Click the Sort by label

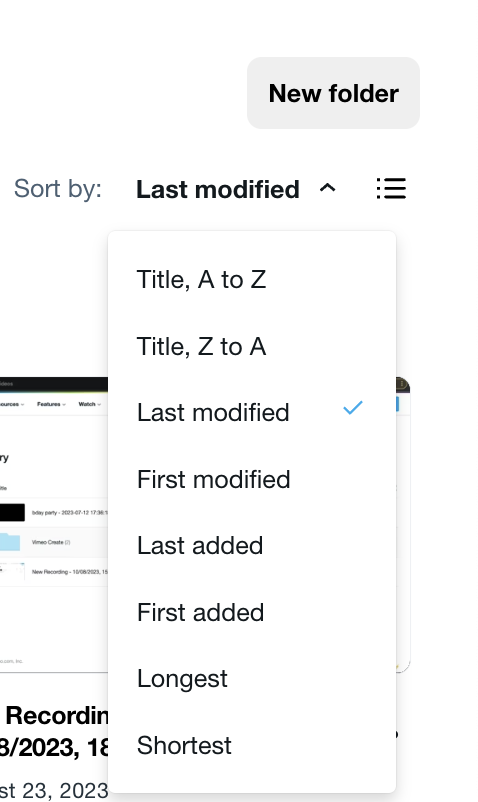[x=58, y=189]
